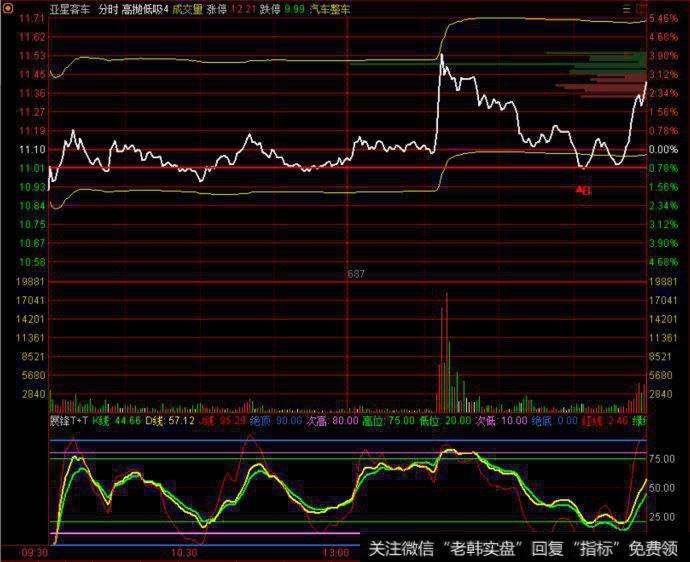Viewport: 690px width, 562px height.
Task: Click the 次高 80.00 indicator value
Action: tap(332, 421)
